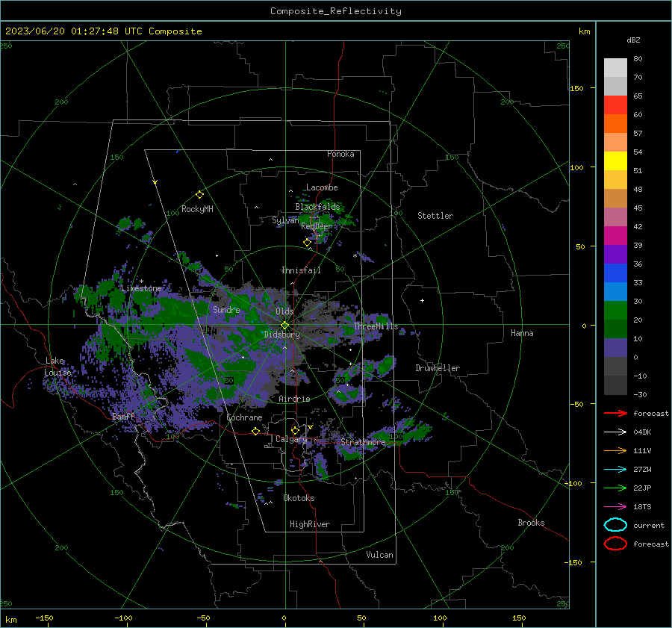
Task: Click the Calgary city label
Action: (291, 439)
